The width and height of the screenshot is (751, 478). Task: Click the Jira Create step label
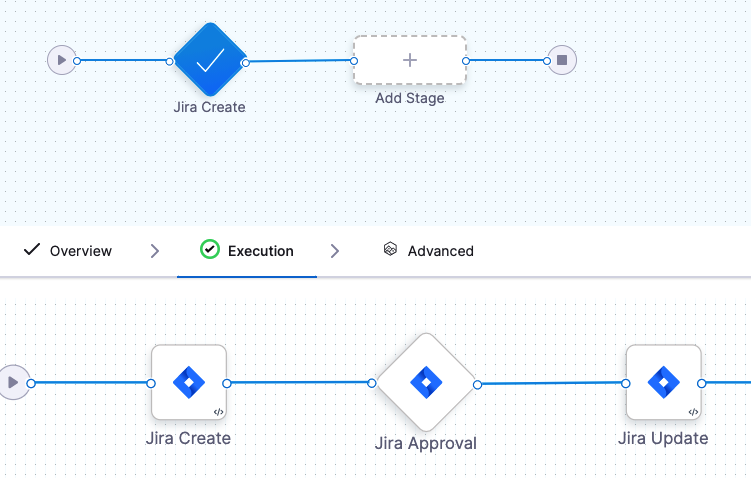point(188,438)
